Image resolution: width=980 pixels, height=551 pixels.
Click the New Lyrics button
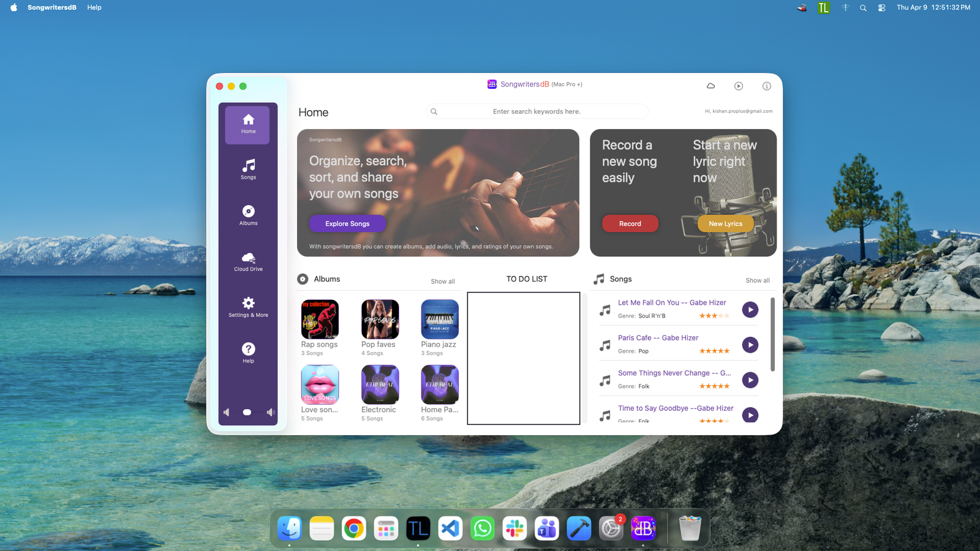[x=725, y=223]
